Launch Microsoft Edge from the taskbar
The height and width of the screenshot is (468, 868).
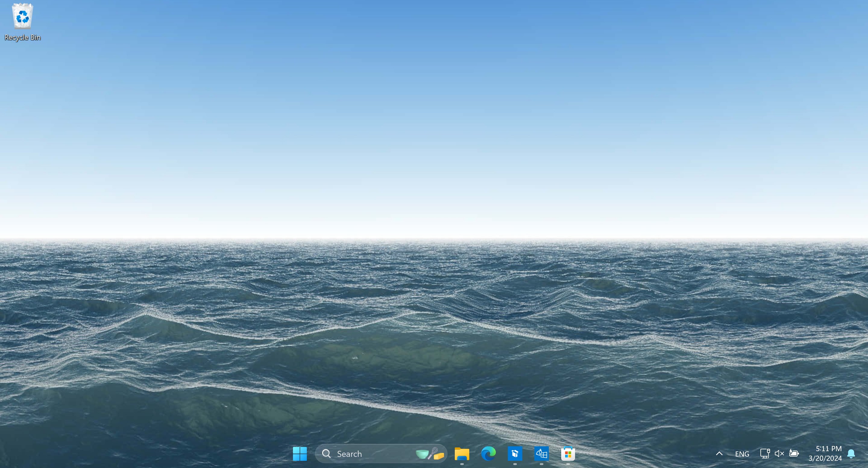(488, 454)
